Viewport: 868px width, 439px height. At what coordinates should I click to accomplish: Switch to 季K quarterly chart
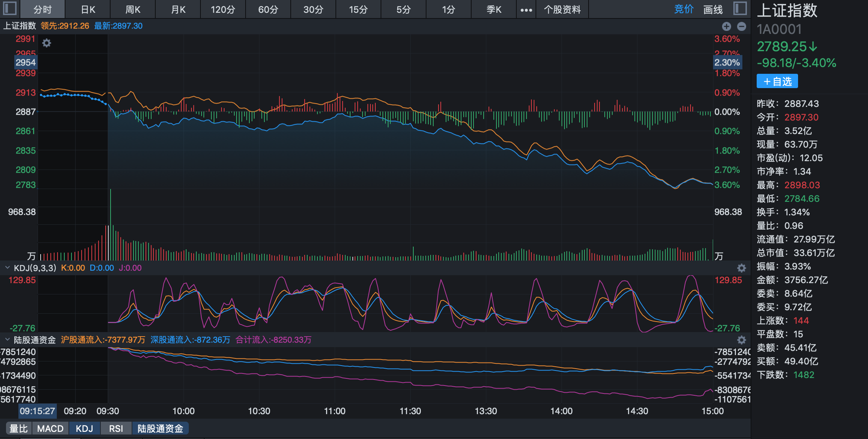pos(494,9)
